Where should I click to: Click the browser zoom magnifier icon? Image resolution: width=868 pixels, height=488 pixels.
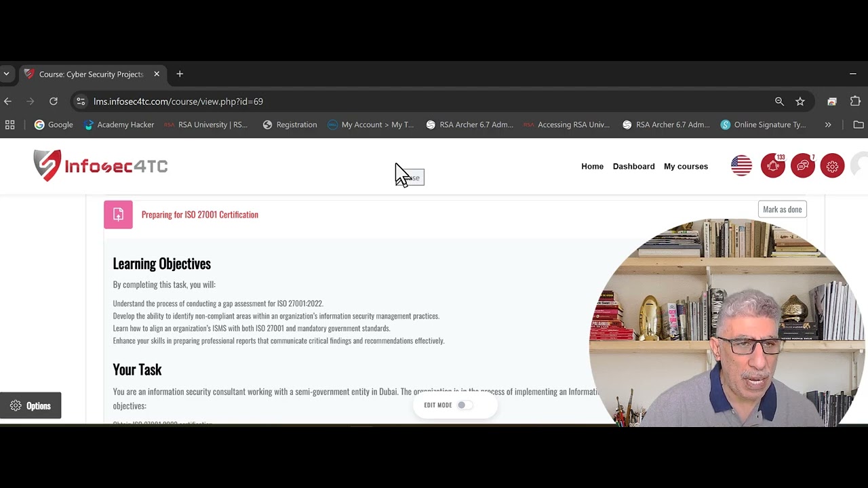click(x=779, y=101)
